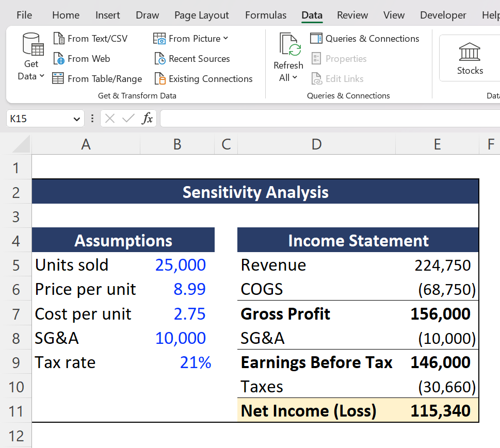The image size is (500, 448).
Task: Expand the Get Data dropdown arrow
Action: [x=41, y=76]
